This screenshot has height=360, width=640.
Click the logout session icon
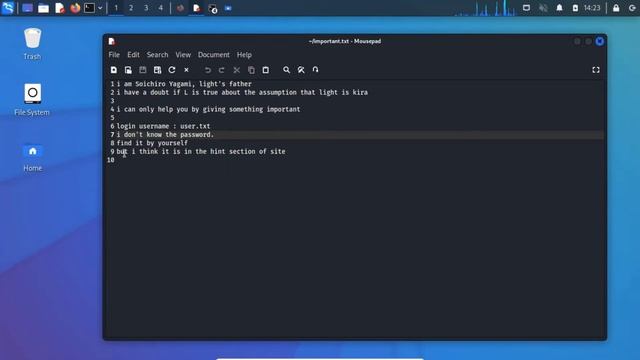[632, 8]
